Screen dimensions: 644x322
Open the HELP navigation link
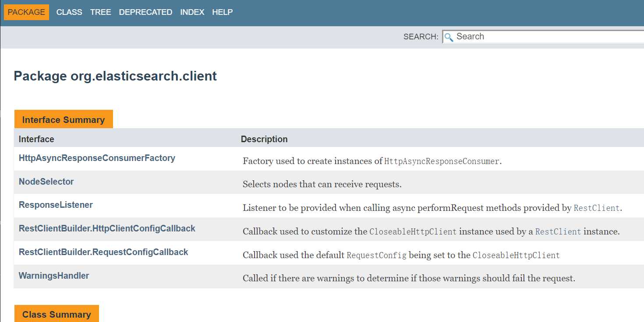(223, 12)
